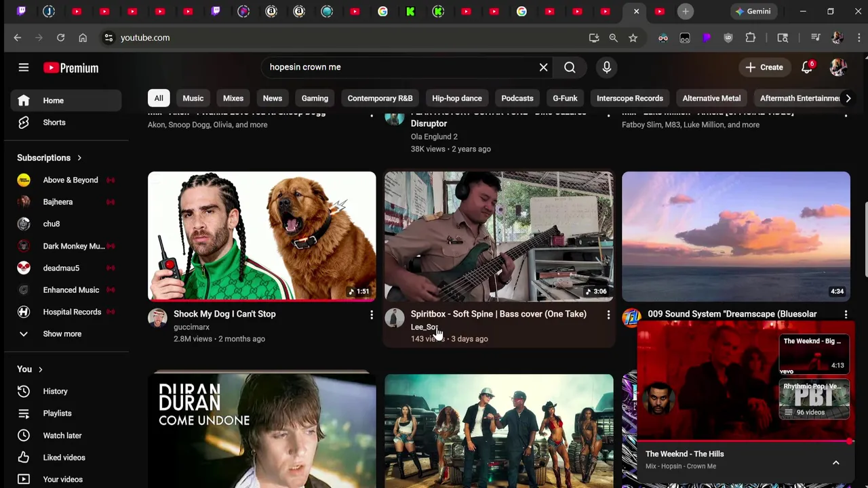Reload the page

[60, 38]
